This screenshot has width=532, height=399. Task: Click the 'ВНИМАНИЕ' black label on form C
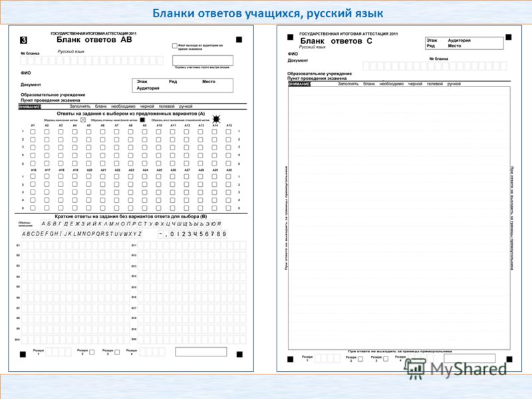(x=299, y=84)
